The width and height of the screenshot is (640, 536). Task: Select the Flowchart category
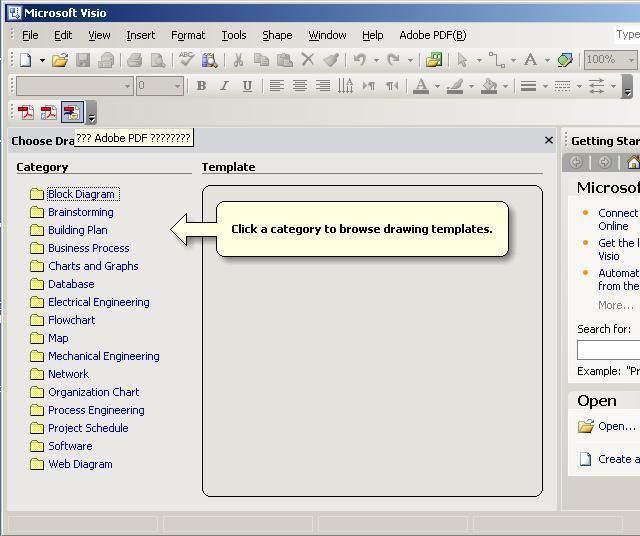click(x=71, y=320)
